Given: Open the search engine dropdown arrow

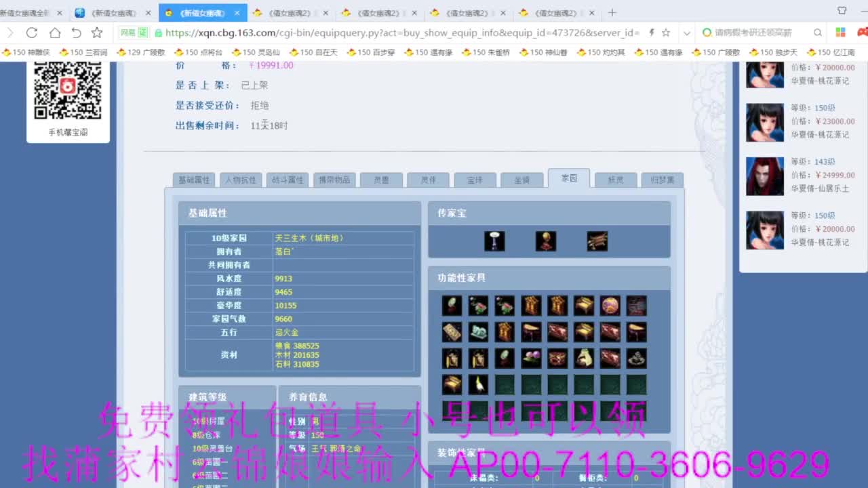Looking at the screenshot, I should [x=687, y=32].
